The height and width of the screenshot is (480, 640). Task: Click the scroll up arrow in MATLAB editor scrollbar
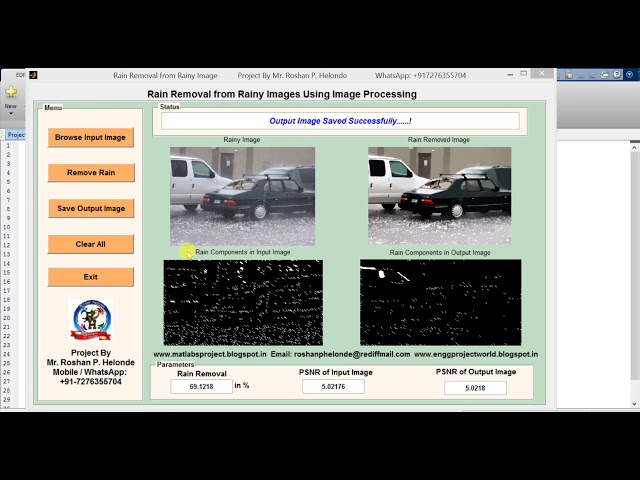pyautogui.click(x=634, y=147)
